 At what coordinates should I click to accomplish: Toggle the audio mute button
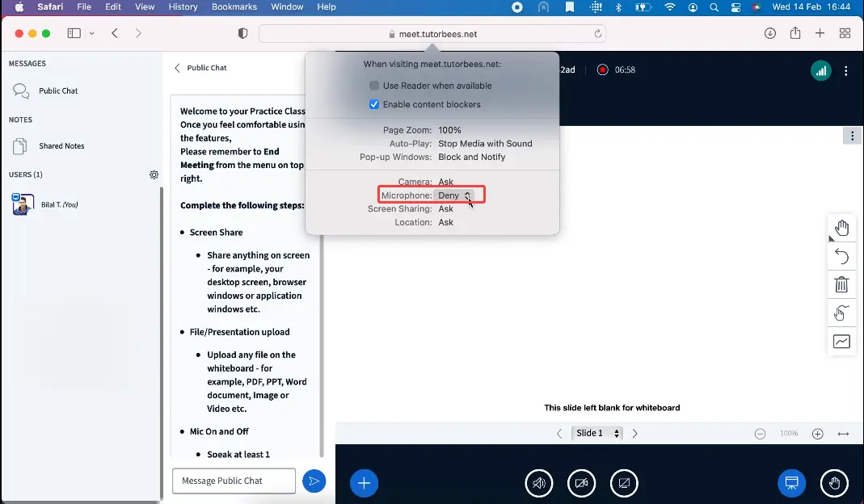[539, 483]
